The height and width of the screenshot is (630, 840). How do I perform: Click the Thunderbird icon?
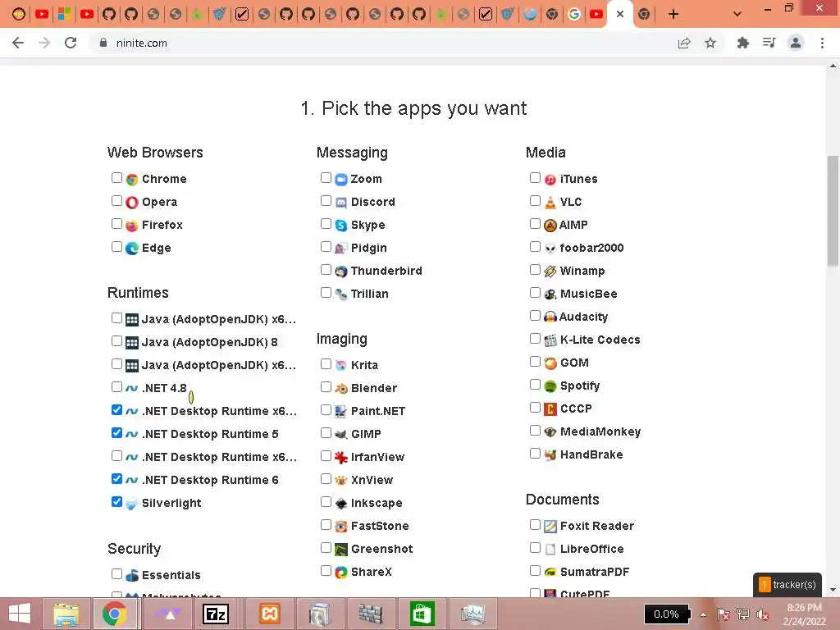point(341,272)
